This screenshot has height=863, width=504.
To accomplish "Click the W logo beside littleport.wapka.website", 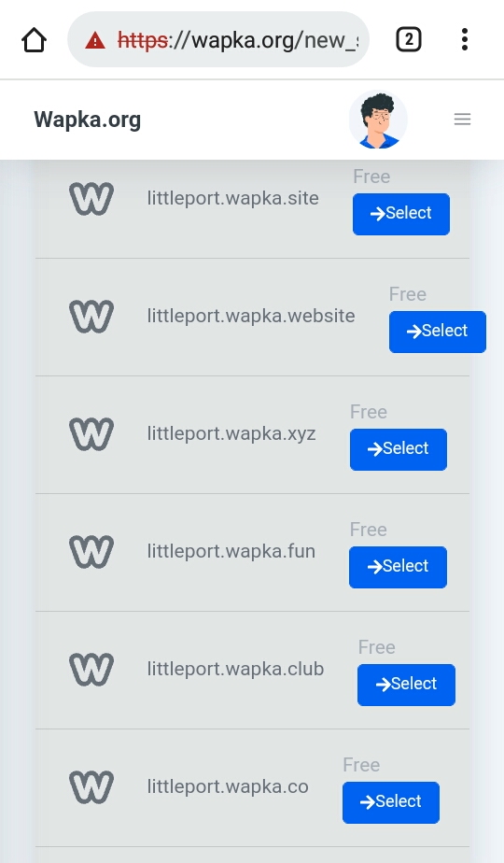I will click(91, 317).
